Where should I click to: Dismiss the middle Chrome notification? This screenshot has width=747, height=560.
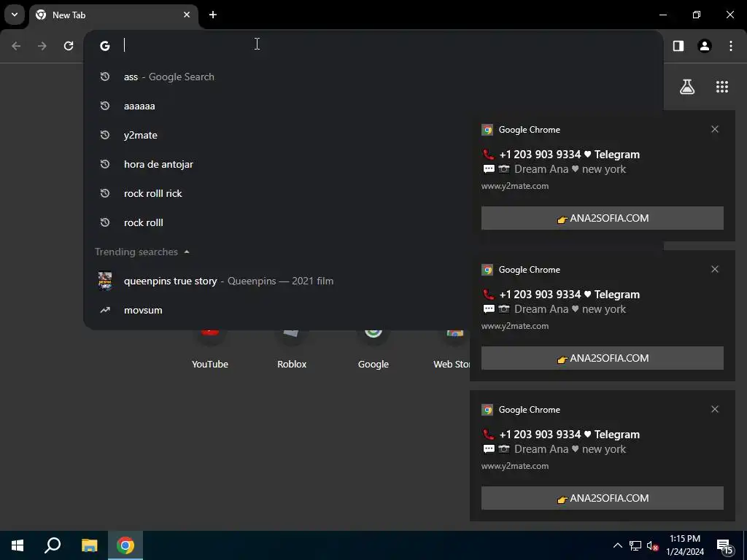[715, 269]
